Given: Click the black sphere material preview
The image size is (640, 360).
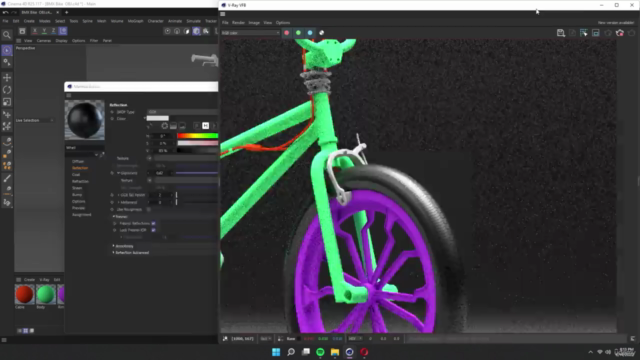Looking at the screenshot, I should coord(85,120).
